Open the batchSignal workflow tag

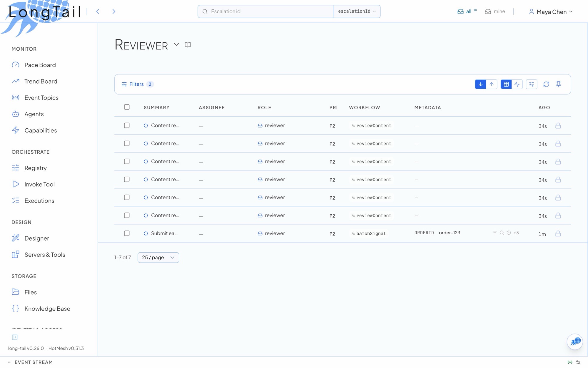click(369, 233)
